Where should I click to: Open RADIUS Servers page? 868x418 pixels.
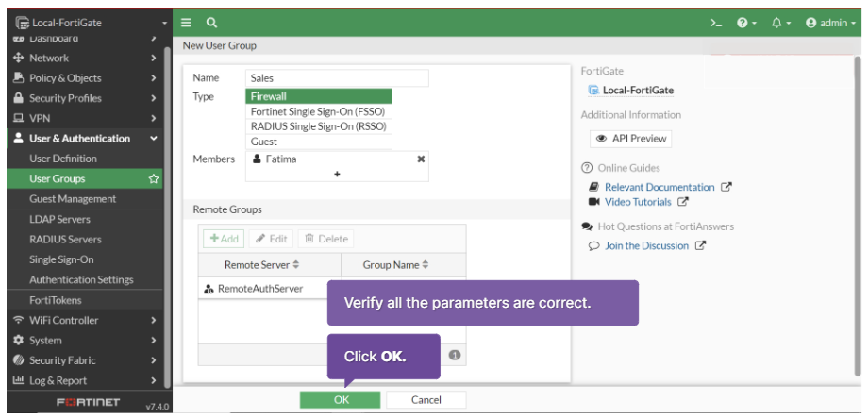tap(84, 240)
